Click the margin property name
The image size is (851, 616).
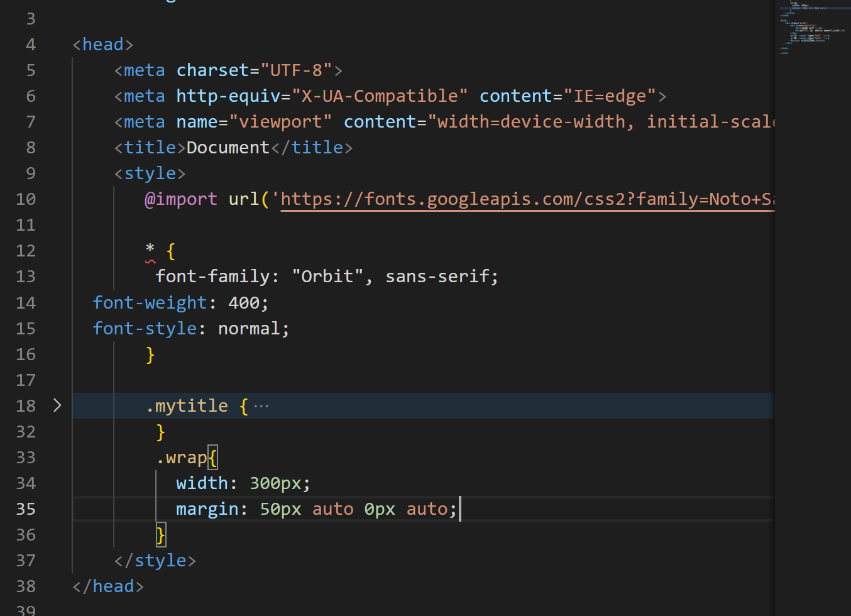(x=207, y=509)
